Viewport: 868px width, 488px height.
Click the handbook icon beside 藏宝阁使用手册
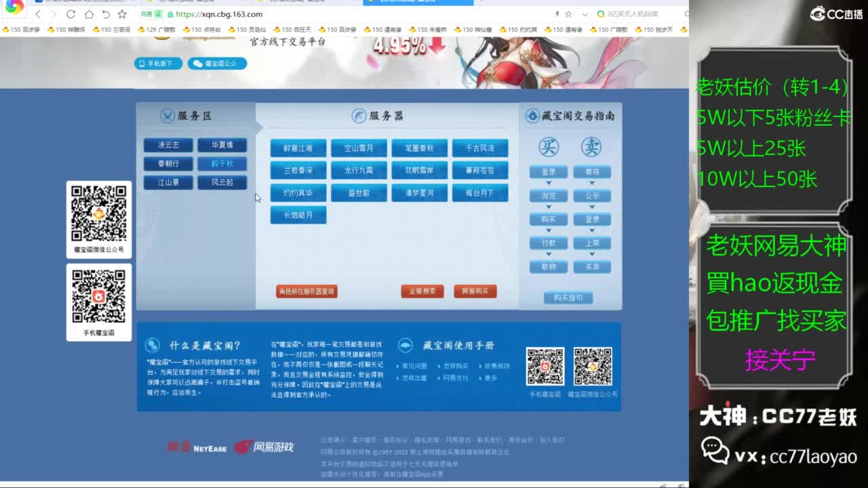point(406,346)
